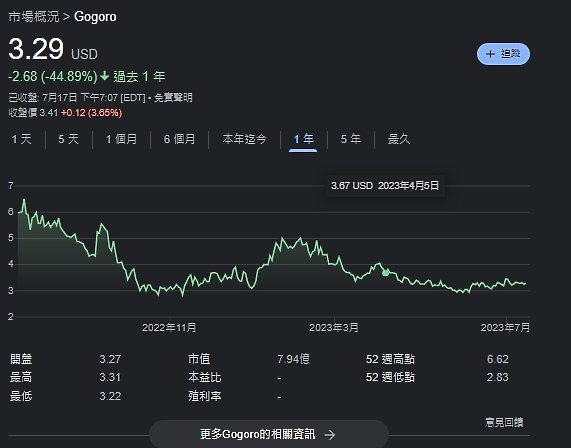The height and width of the screenshot is (448, 571).
Task: Click the 已收盤 7月17日 timestamp
Action: coord(77,98)
